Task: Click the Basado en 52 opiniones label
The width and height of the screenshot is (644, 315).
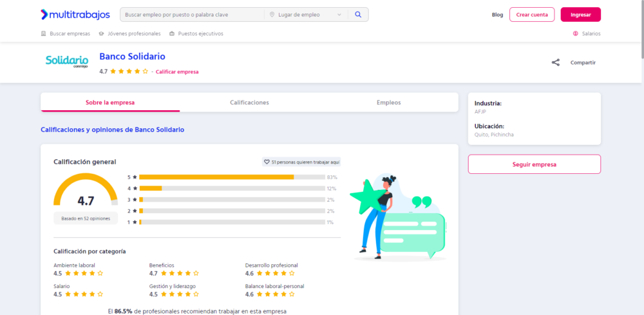Action: [x=86, y=218]
